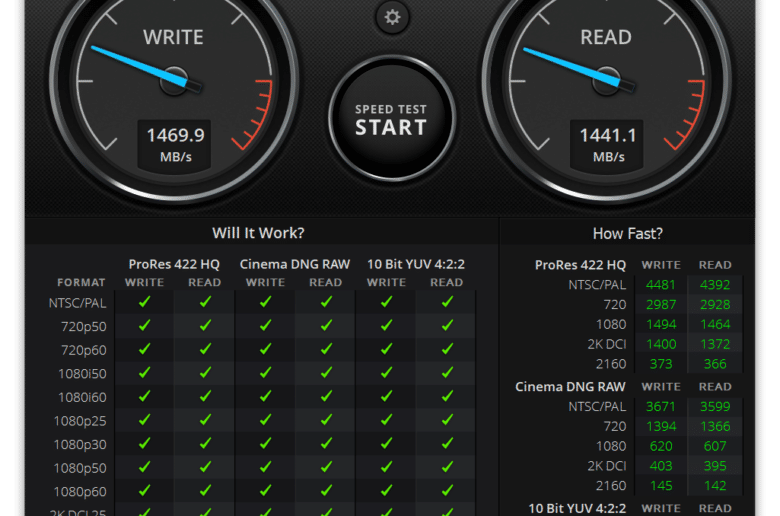Click 10 Bit YUV 4:2:2 heading in How Fast panel
The height and width of the screenshot is (516, 780).
coord(577,509)
